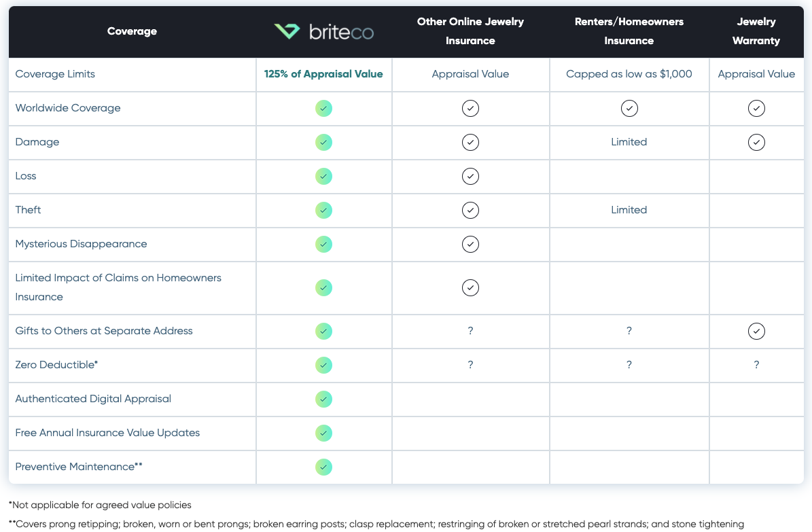Image resolution: width=812 pixels, height=532 pixels.
Task: Click Jewelry Warranty checkmark for Gifts to Others
Action: pyautogui.click(x=756, y=331)
